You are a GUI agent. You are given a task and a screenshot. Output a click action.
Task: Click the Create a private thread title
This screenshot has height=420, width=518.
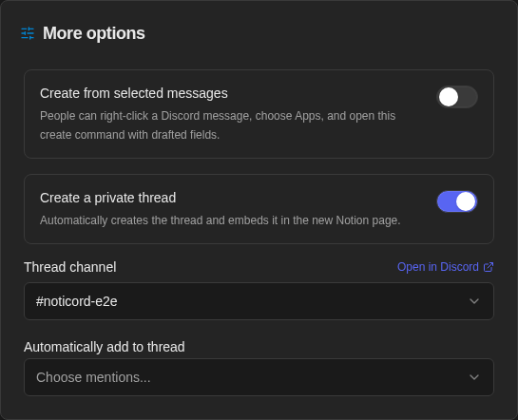coord(108,198)
